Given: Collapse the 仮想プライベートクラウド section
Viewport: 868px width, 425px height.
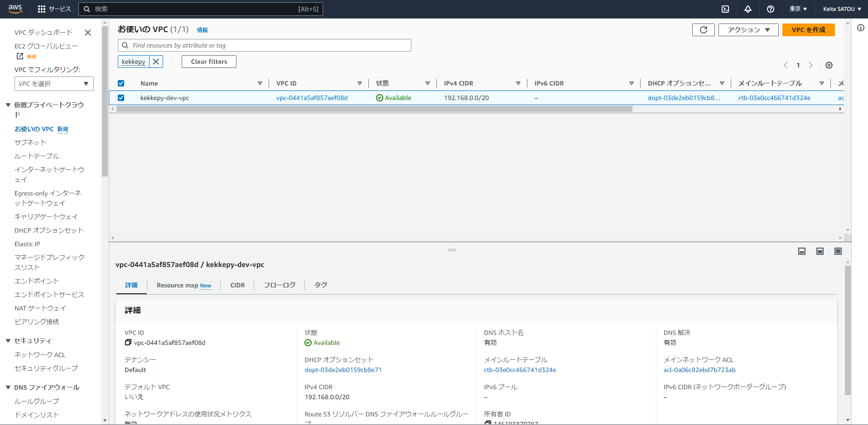Looking at the screenshot, I should pos(8,105).
